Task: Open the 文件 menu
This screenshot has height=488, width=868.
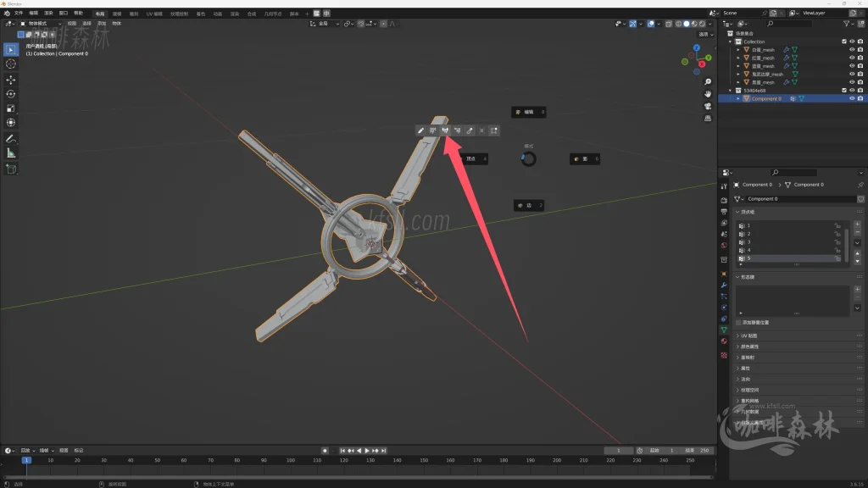Action: coord(19,14)
